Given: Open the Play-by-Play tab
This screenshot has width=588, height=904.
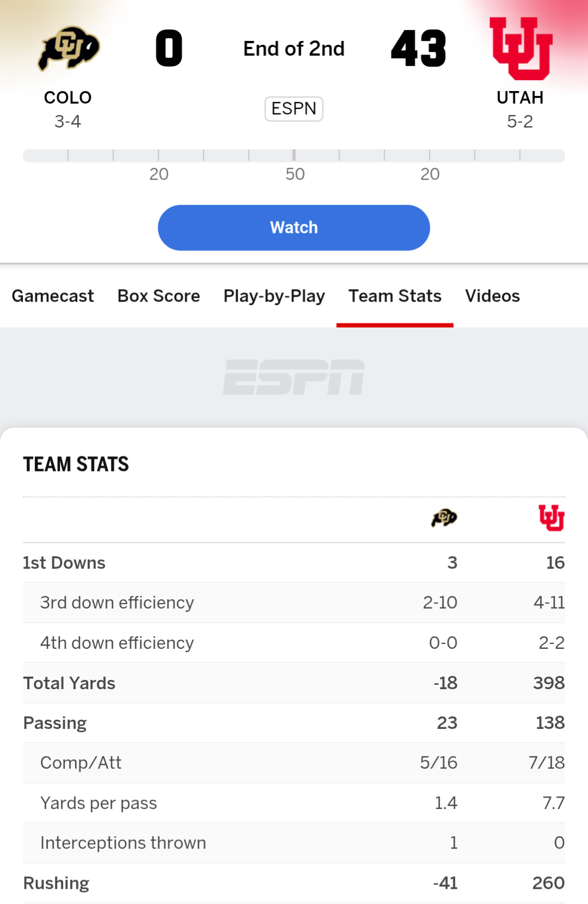Looking at the screenshot, I should point(274,296).
